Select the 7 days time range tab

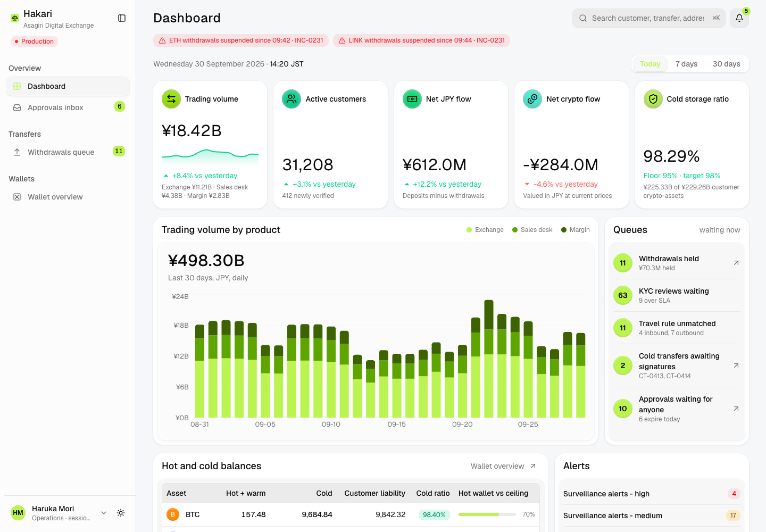(x=686, y=64)
